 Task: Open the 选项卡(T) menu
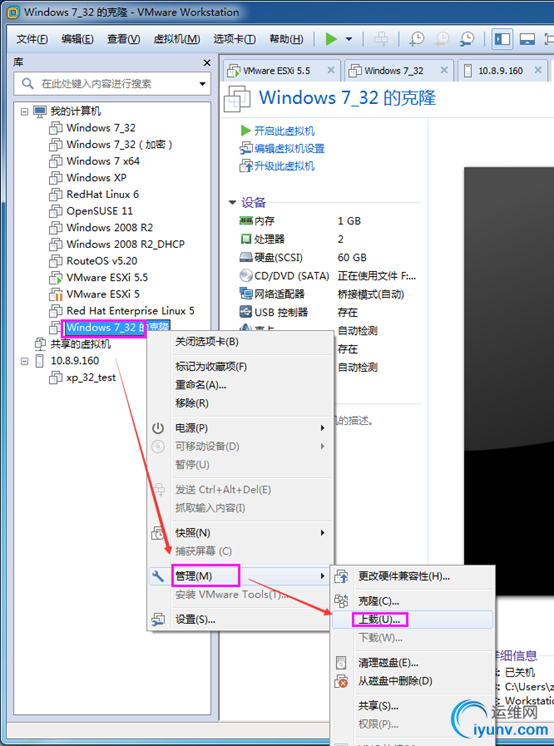pos(235,39)
